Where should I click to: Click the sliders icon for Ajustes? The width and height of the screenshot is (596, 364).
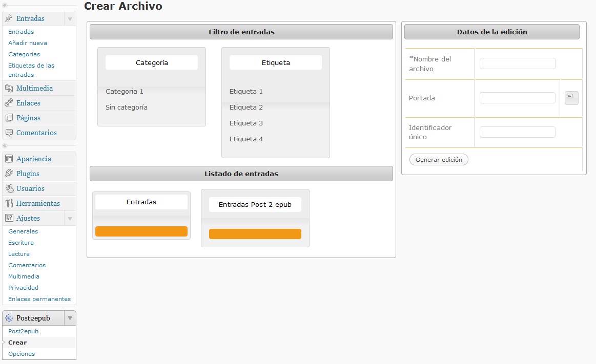coord(9,218)
